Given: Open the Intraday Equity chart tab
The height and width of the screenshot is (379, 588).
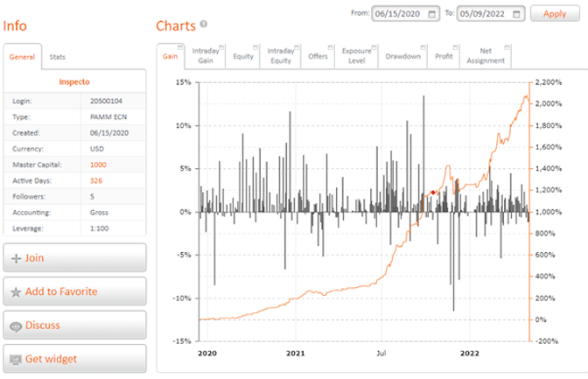Looking at the screenshot, I should coord(281,56).
